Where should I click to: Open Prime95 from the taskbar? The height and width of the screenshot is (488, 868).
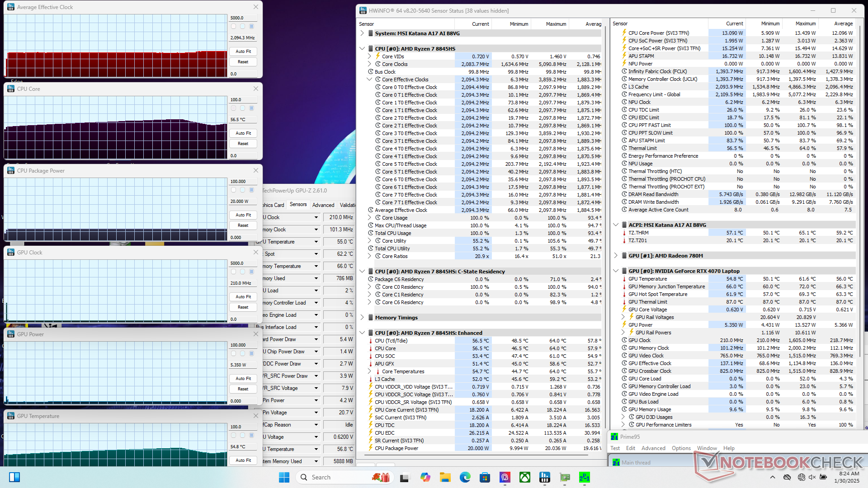click(584, 477)
